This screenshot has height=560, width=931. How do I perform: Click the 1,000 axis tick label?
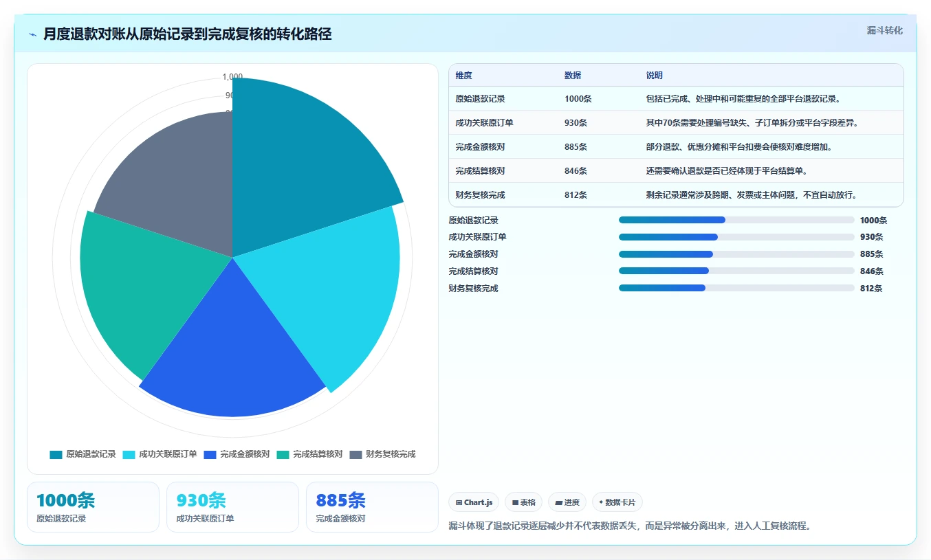coord(232,77)
